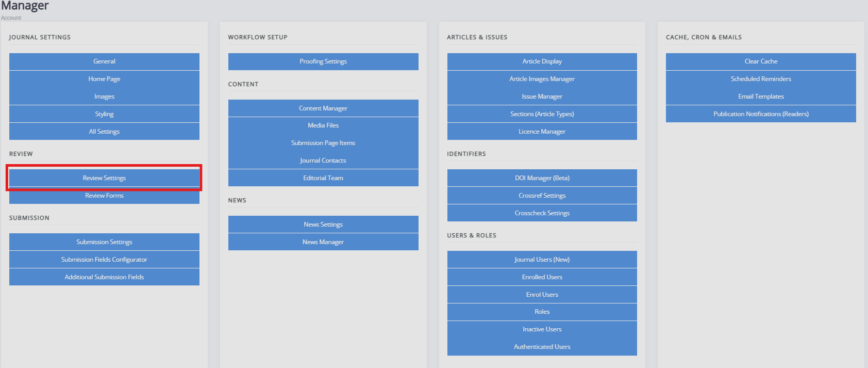Open Journal Contacts
Screen dimensions: 868x368
(323, 161)
